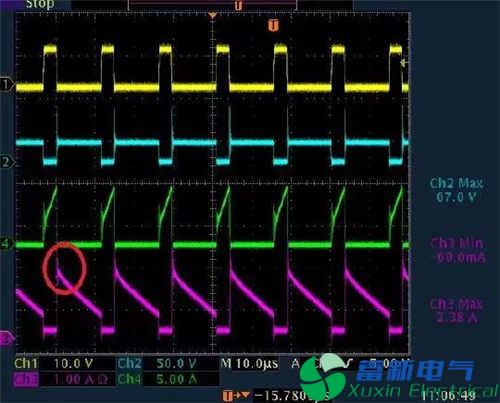Click the magenta channel 3 ground marker
Screen dimensions: 500x403
coord(6,338)
